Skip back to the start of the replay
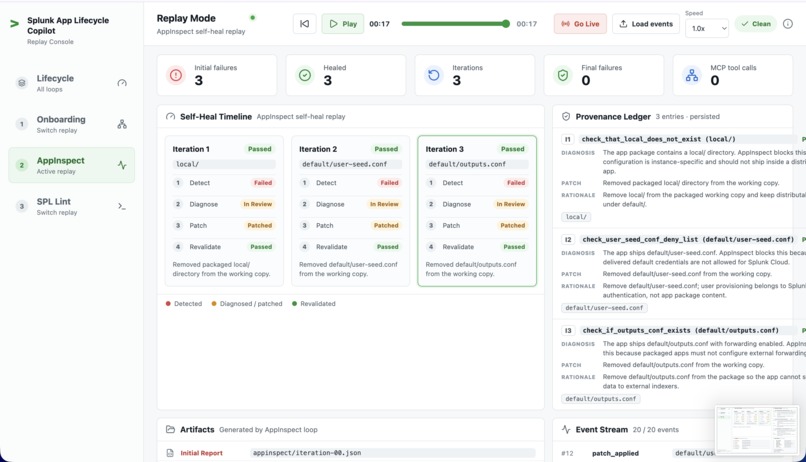The width and height of the screenshot is (806, 462). (x=304, y=24)
